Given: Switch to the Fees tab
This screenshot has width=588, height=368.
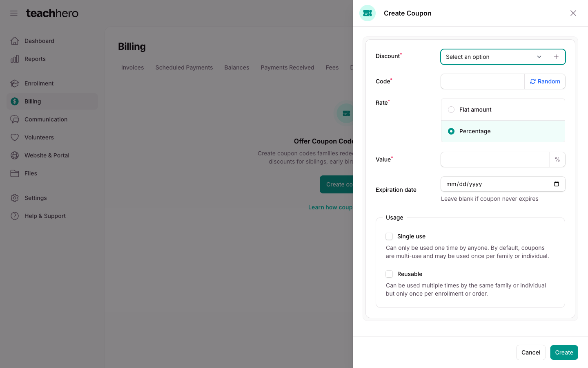Looking at the screenshot, I should coord(332,67).
